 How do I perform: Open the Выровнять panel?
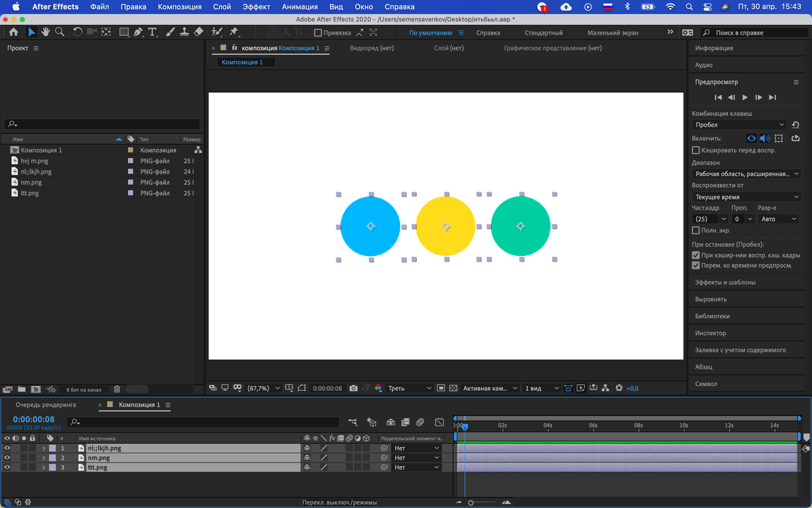point(710,299)
